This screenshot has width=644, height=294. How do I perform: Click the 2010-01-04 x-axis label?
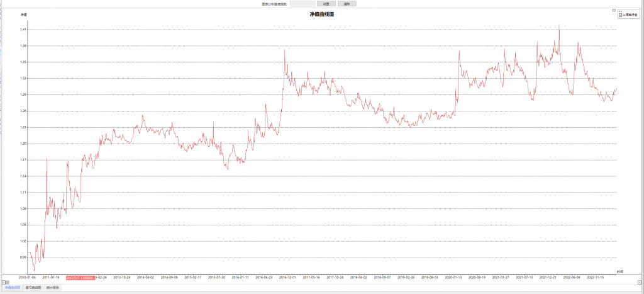(27, 277)
